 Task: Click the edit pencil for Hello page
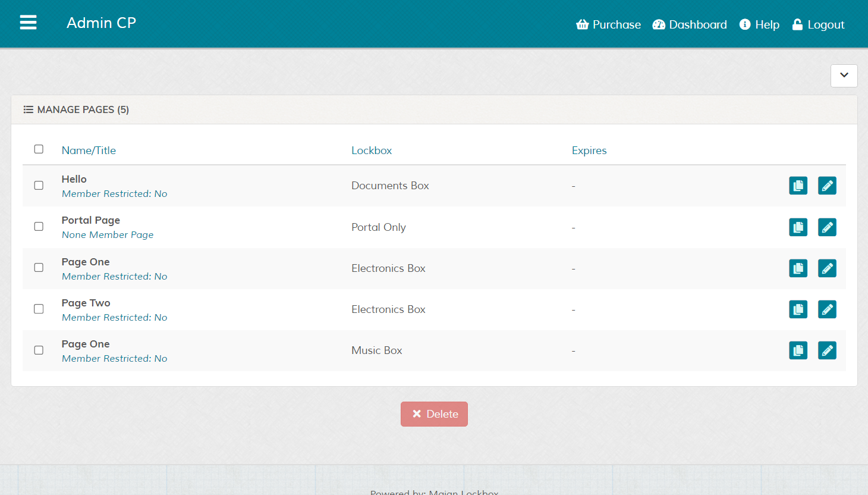827,186
